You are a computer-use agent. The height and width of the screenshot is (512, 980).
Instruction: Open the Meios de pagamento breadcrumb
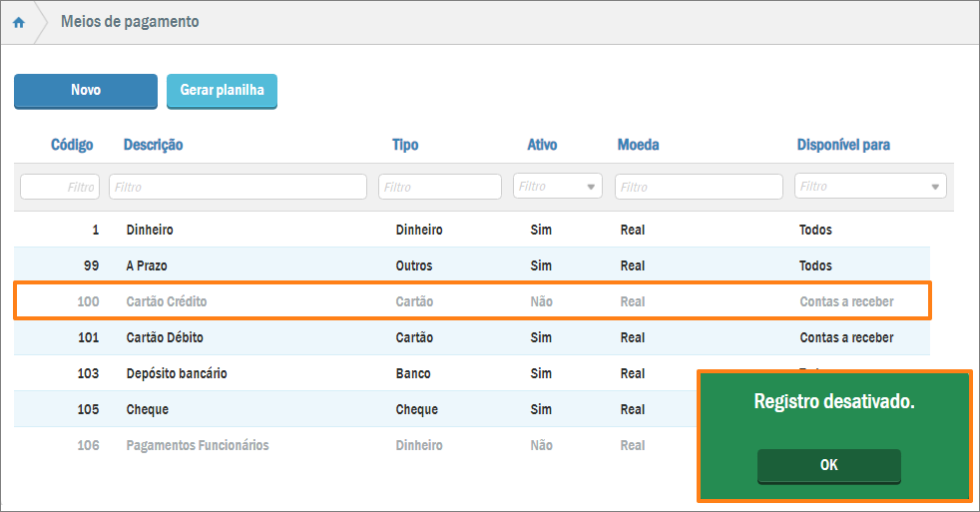130,22
